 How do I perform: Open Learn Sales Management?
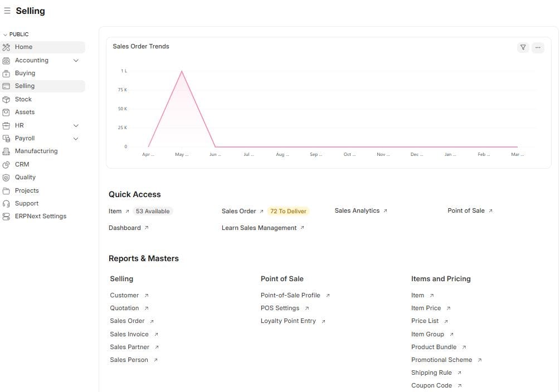pos(259,228)
